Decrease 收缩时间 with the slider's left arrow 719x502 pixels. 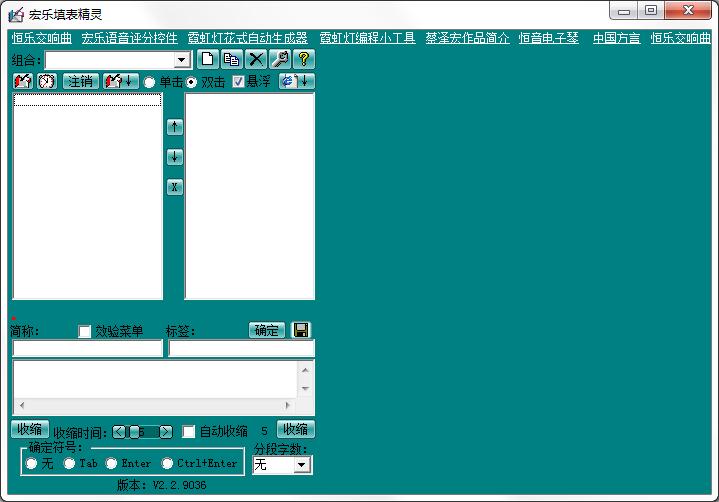[x=119, y=432]
